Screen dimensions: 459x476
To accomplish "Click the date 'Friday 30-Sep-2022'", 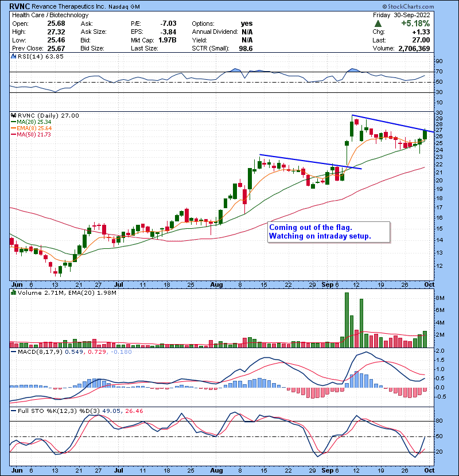I will tap(401, 15).
